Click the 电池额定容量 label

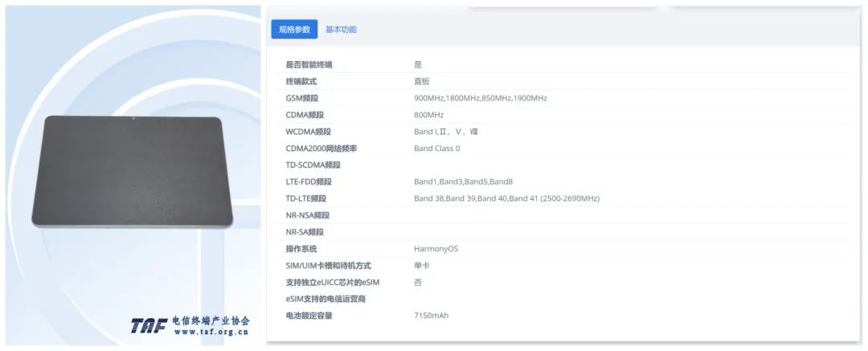pyautogui.click(x=309, y=316)
